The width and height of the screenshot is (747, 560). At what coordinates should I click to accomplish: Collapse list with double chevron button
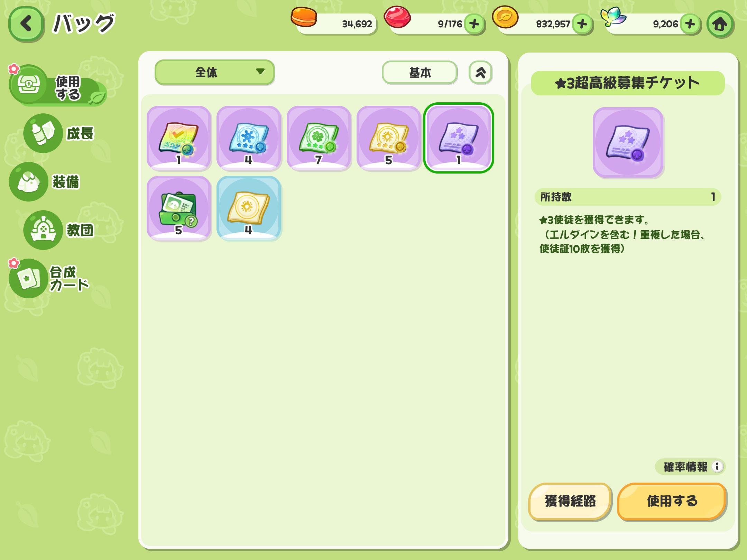[x=480, y=73]
